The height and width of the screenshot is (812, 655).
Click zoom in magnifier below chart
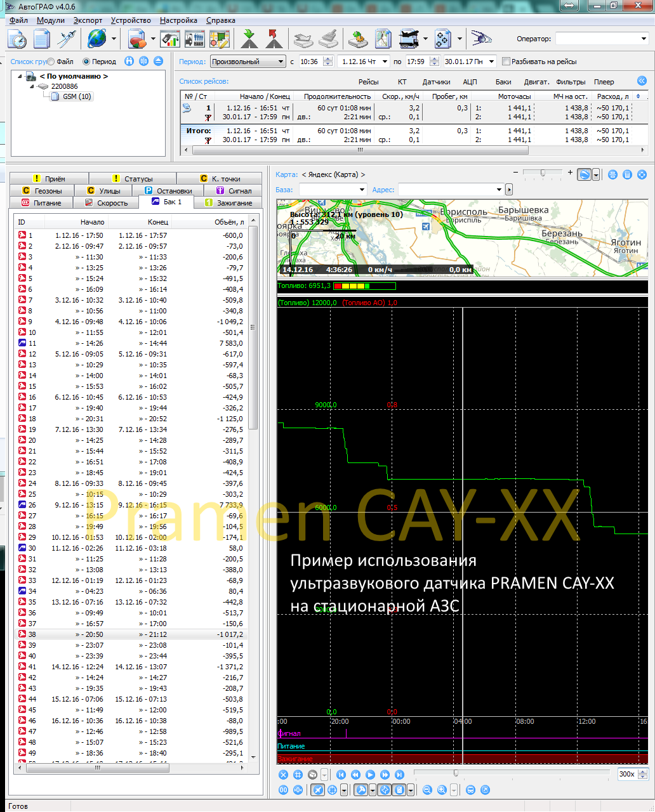(x=442, y=790)
